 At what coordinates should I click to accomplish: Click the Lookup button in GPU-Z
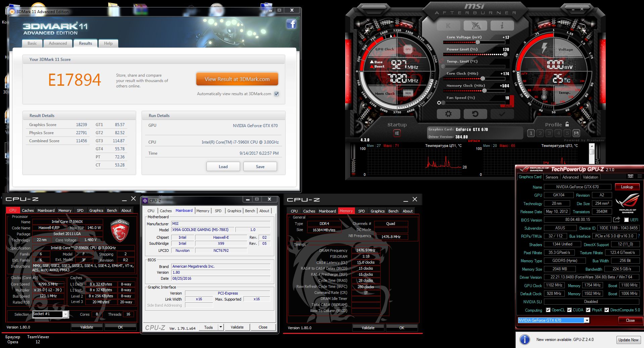pyautogui.click(x=627, y=187)
